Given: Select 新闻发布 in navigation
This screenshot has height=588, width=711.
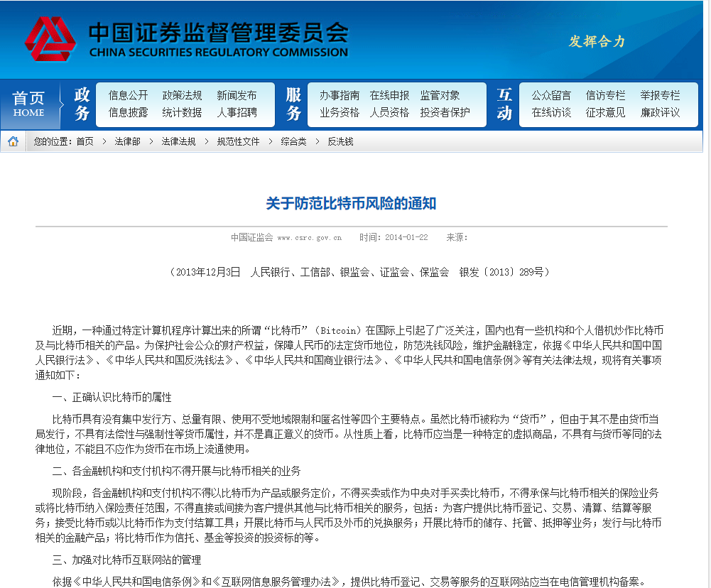Looking at the screenshot, I should (x=237, y=95).
